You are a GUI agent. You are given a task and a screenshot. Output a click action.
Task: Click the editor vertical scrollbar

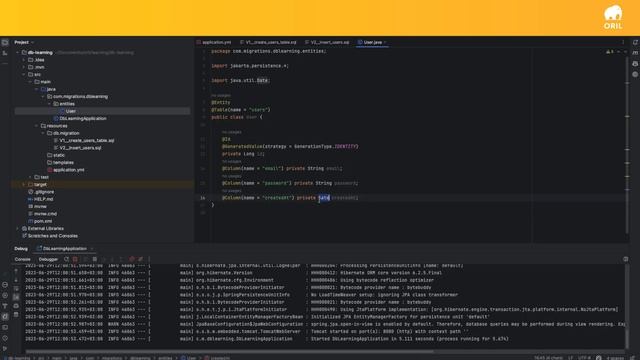[x=627, y=145]
